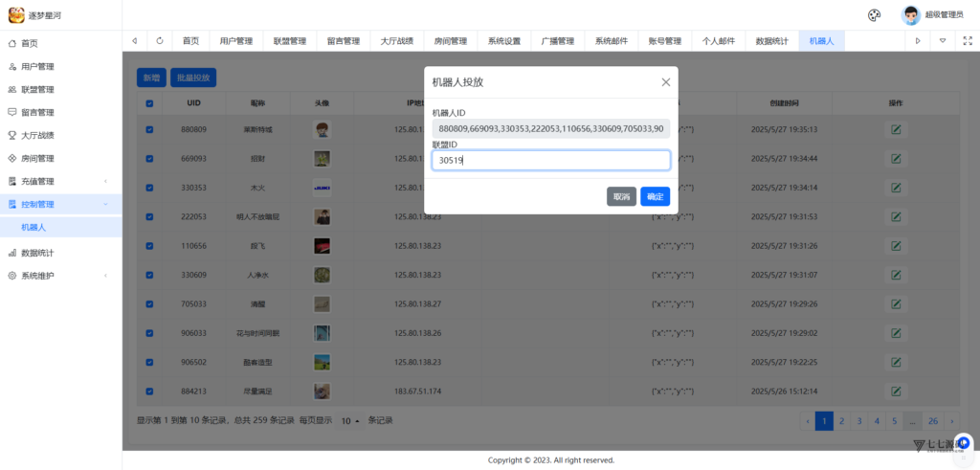Go to page 2
The width and height of the screenshot is (980, 470).
pos(842,421)
